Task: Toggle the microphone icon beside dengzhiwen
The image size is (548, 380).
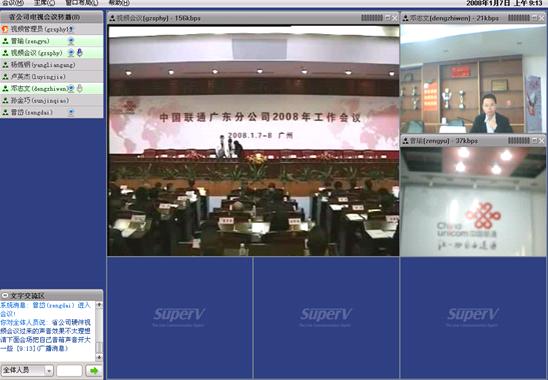Action: tap(80, 88)
